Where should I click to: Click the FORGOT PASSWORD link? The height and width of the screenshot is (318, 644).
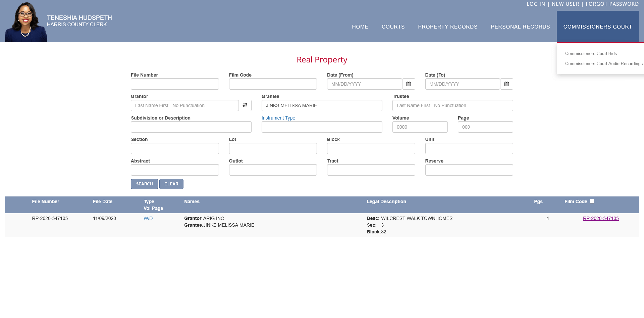coord(612,4)
